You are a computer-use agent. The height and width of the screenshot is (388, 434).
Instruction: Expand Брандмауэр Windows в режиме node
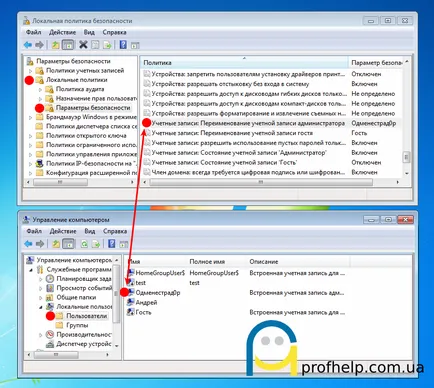[30, 117]
